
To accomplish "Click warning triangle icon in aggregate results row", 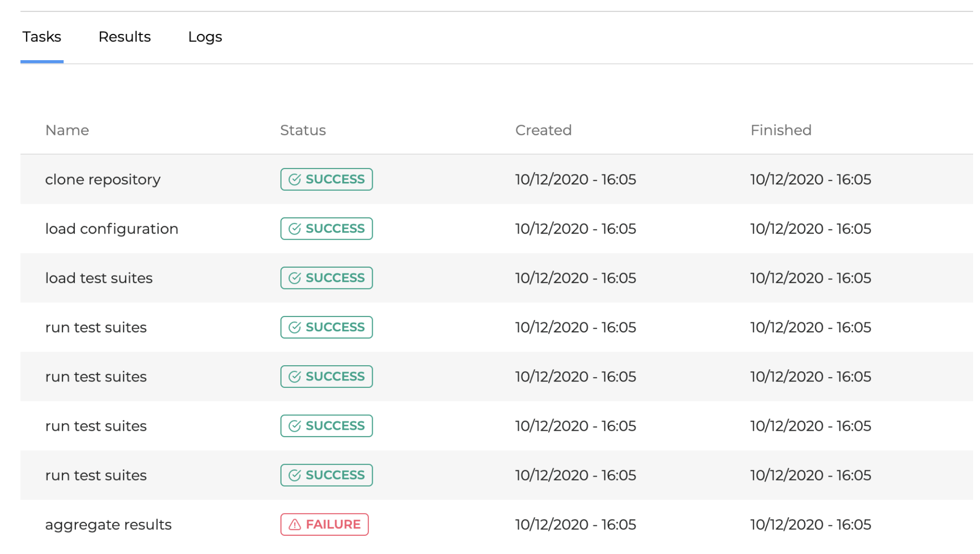I will 294,524.
